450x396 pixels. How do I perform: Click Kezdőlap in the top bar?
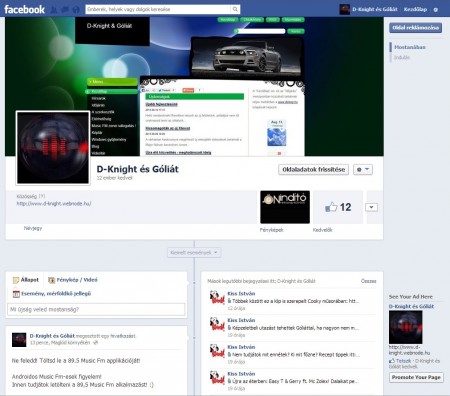(415, 9)
